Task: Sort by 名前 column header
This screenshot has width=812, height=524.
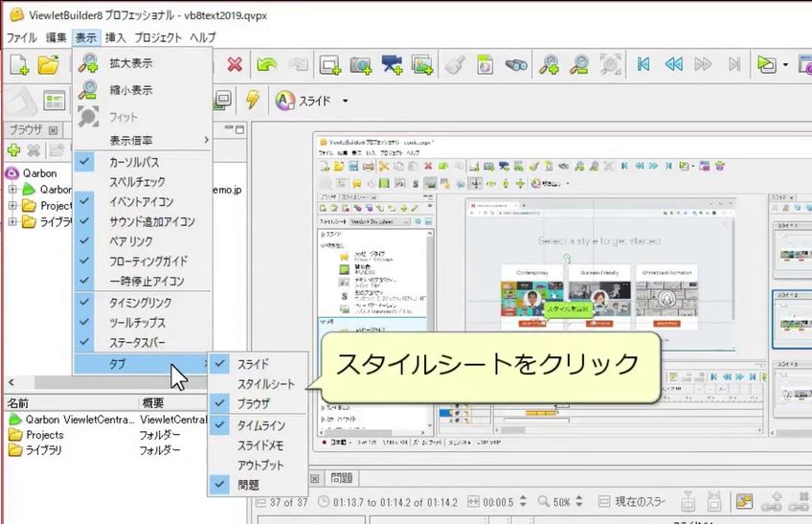Action: [x=71, y=402]
